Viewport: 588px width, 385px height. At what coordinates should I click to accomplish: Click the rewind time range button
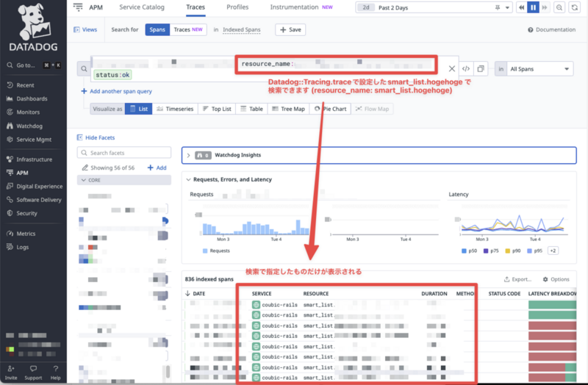(x=521, y=7)
